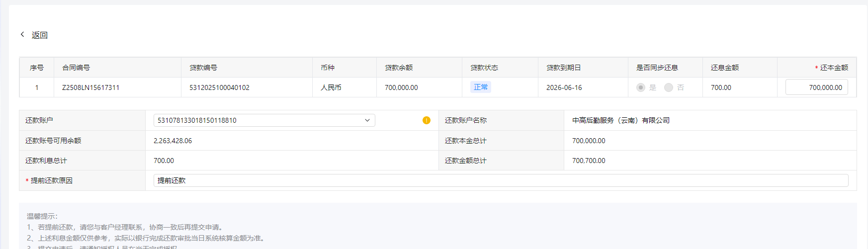
Task: Click the 贷款余额 column header
Action: (x=399, y=68)
